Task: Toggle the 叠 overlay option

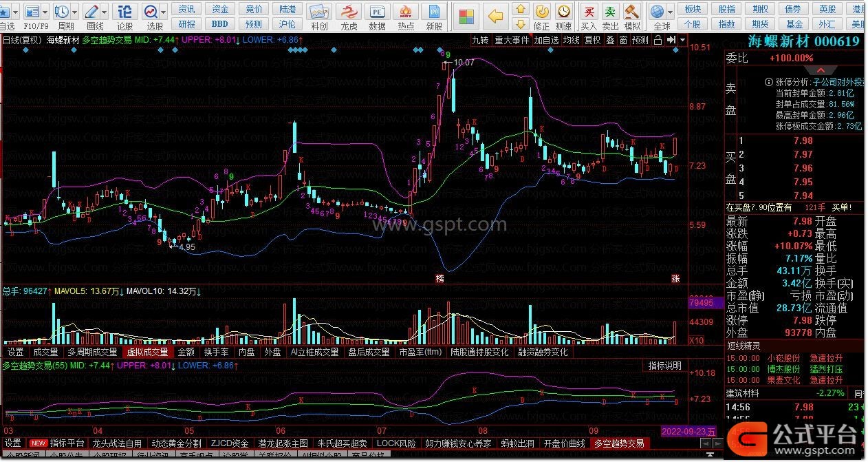Action: pos(610,40)
